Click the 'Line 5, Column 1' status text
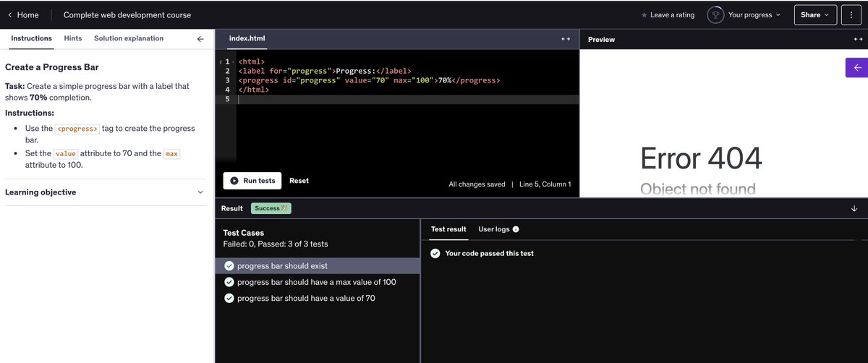Screen dimensions: 868x363 [545, 184]
